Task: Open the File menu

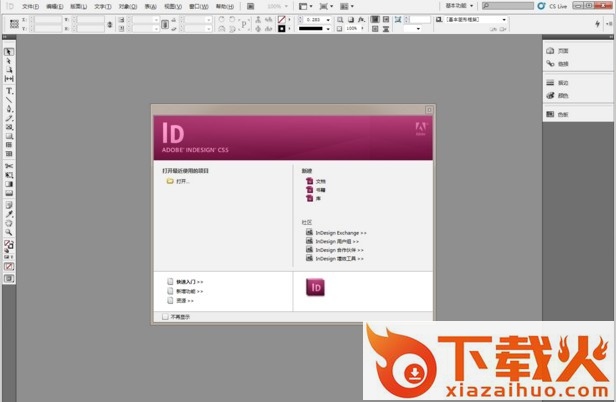Action: click(30, 6)
